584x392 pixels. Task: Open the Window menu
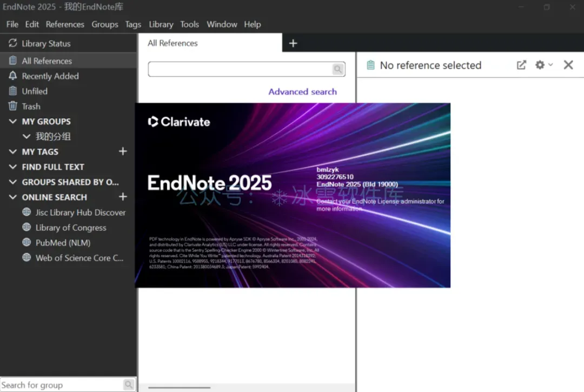click(222, 24)
